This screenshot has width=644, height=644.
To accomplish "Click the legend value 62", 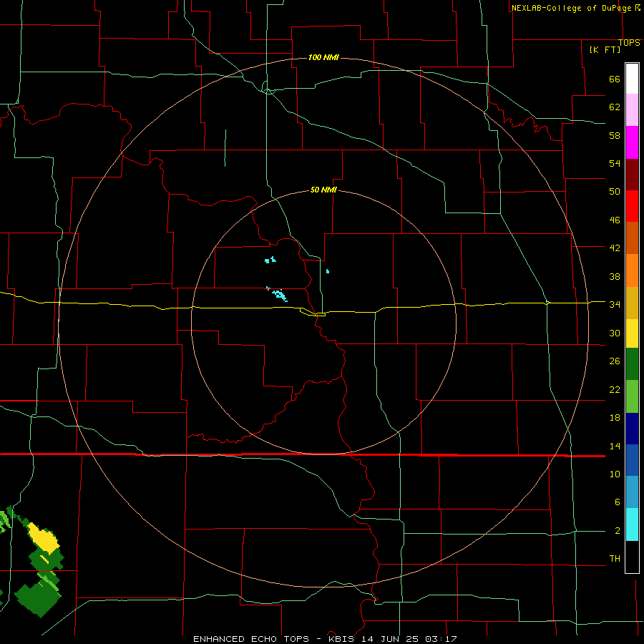I will (x=615, y=107).
